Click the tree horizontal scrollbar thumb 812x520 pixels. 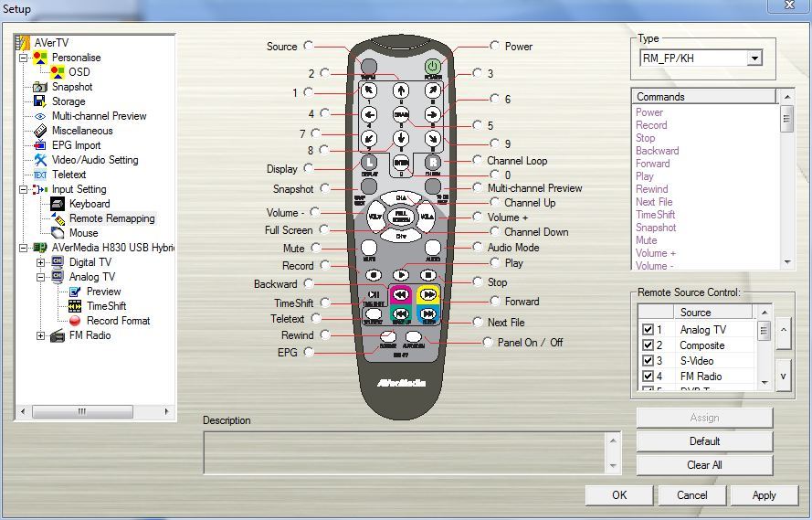click(x=82, y=411)
